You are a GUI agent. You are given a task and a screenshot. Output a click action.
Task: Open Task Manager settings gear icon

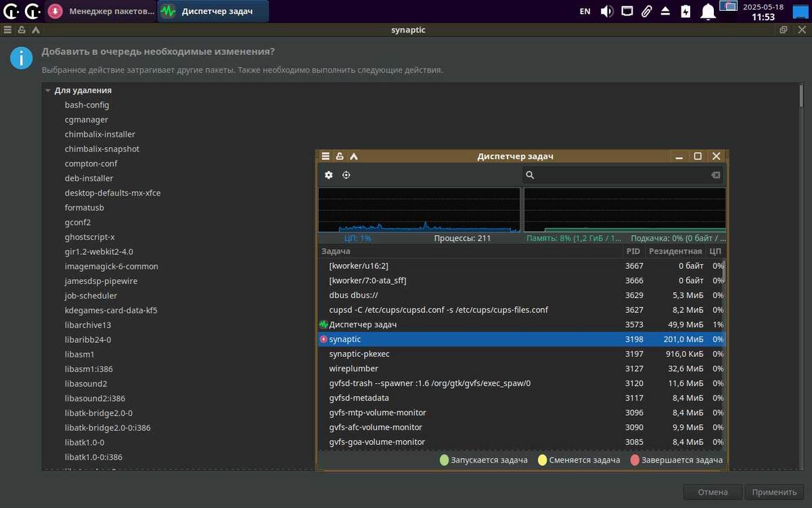(329, 175)
